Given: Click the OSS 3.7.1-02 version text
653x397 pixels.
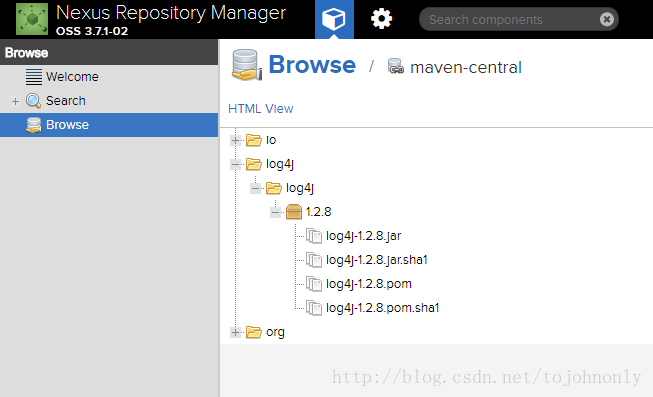Looking at the screenshot, I should (92, 31).
